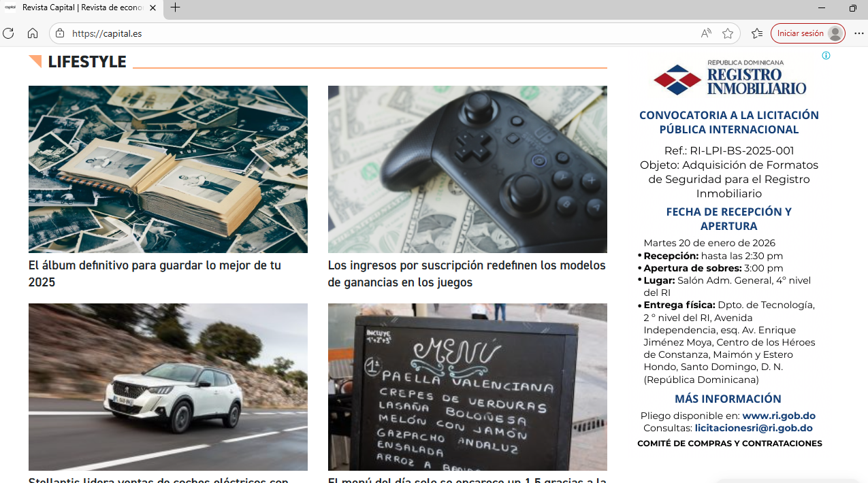The width and height of the screenshot is (868, 483).
Task: Click the photo album article thumbnail
Action: tap(168, 169)
